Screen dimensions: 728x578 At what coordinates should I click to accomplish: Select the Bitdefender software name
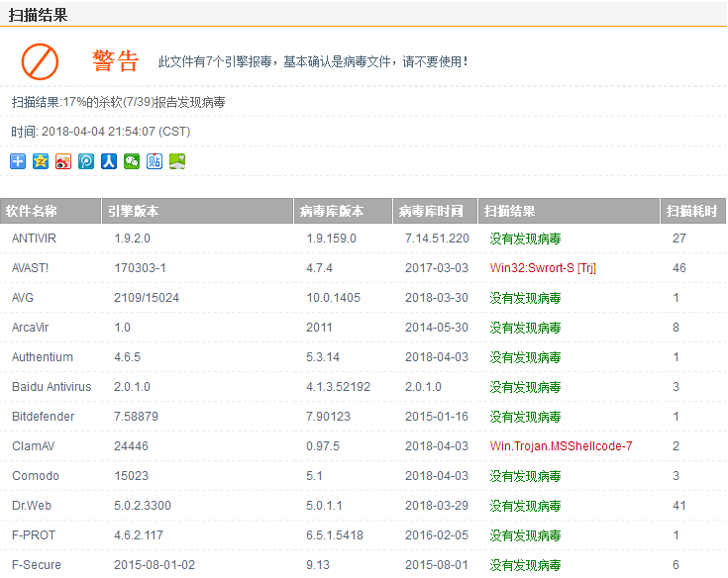44,417
